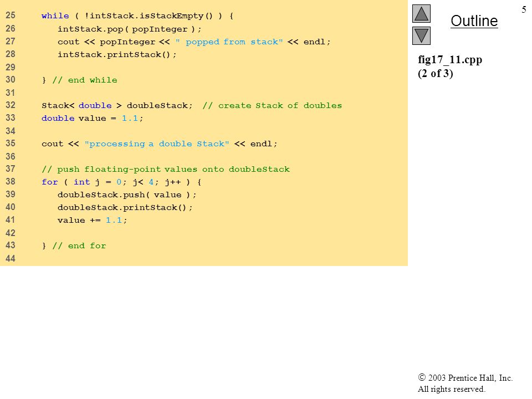The height and width of the screenshot is (399, 532).
Task: Click doubleStack.push( value ) on line 39
Action: (126, 195)
